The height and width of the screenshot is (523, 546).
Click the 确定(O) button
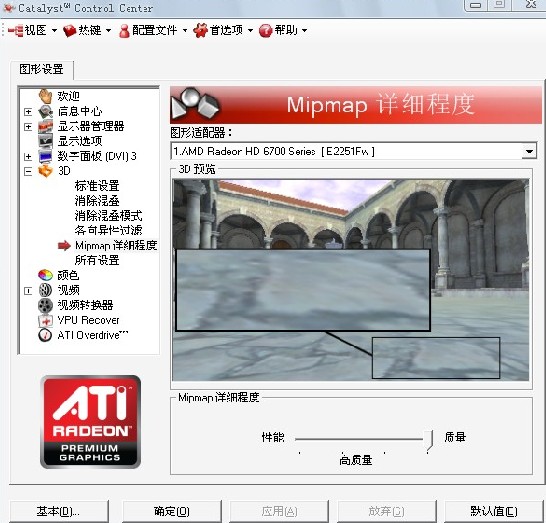point(172,511)
